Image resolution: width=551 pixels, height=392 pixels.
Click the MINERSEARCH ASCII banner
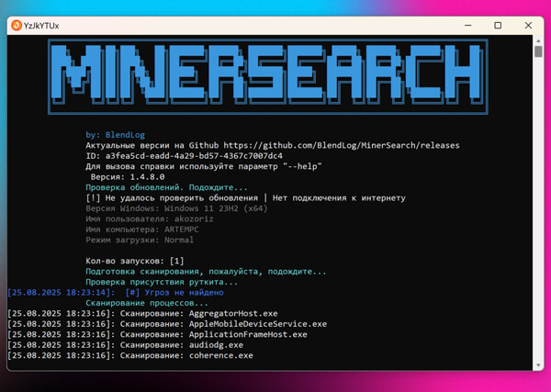click(x=268, y=76)
